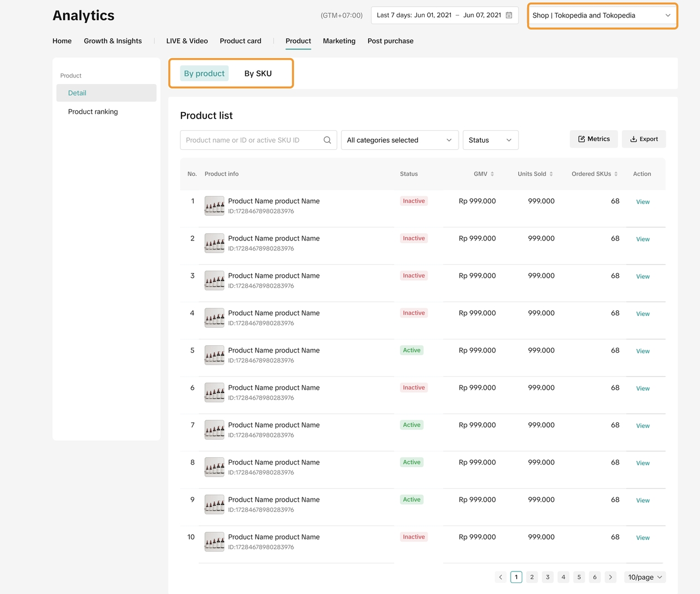Viewport: 700px width, 594px height.
Task: Click the search magnifier icon in product search
Action: coord(327,140)
